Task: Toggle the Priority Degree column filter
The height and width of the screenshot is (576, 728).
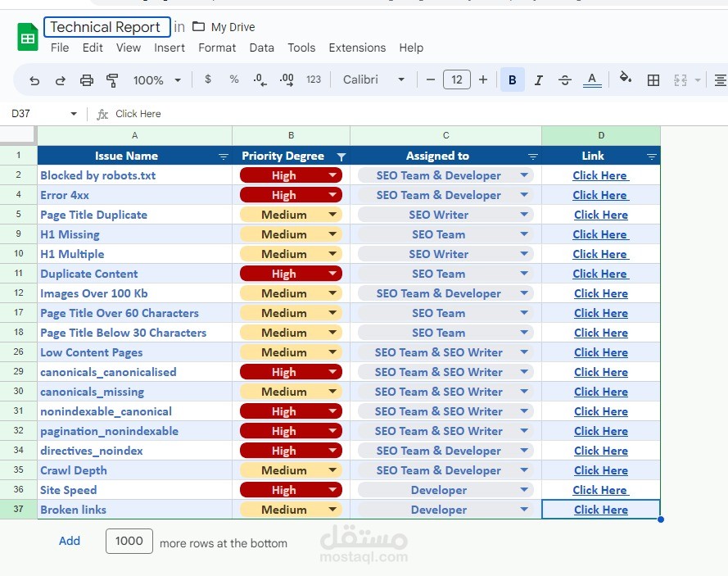Action: (x=341, y=157)
